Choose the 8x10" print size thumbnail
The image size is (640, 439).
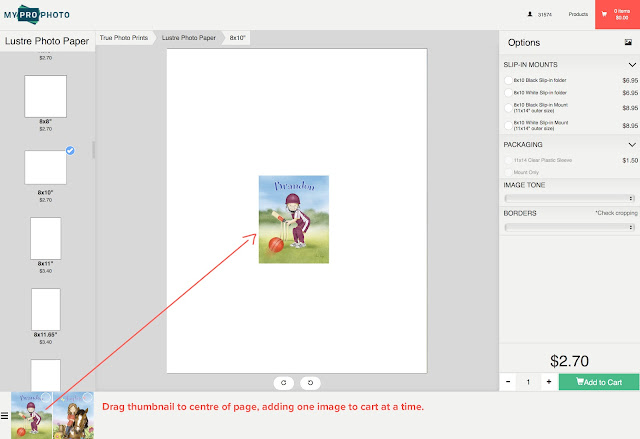pos(45,167)
